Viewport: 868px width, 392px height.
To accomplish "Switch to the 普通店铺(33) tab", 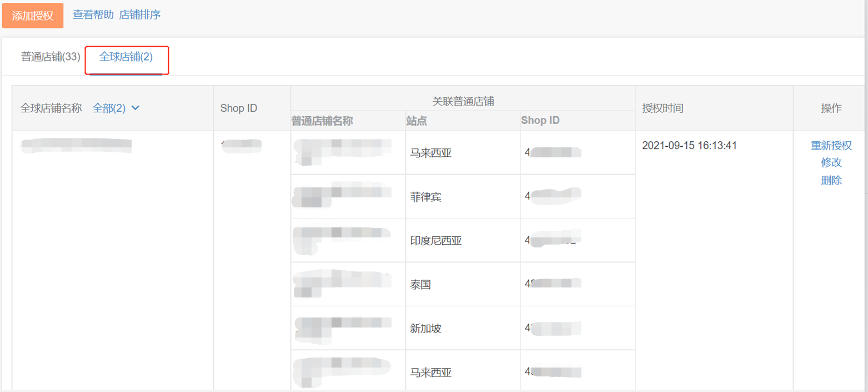I will [x=51, y=57].
